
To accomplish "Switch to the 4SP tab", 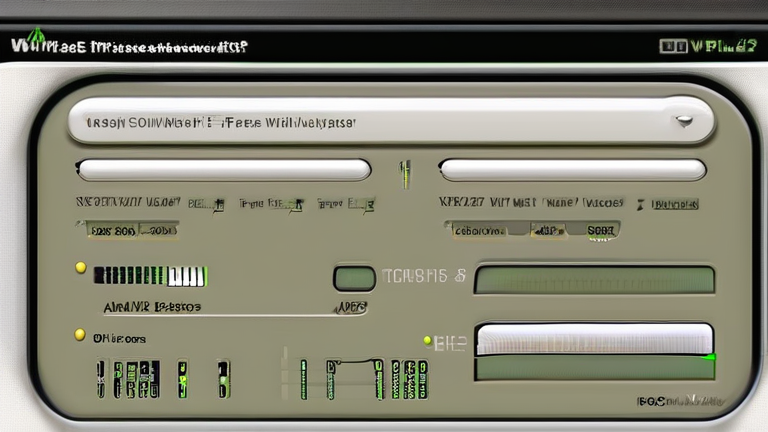I will click(x=548, y=230).
